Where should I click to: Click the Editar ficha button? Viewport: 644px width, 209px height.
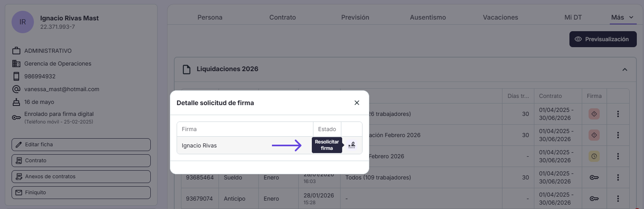(x=81, y=145)
